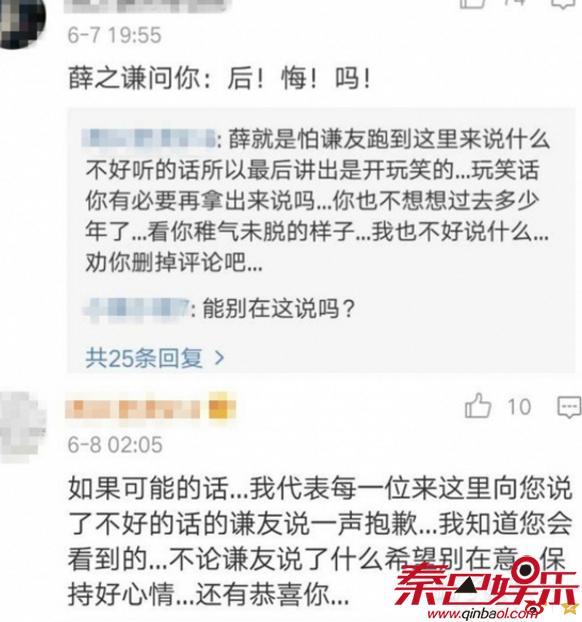The image size is (582, 622).
Task: Like the comment with 10 thumbs-up
Action: [x=478, y=406]
